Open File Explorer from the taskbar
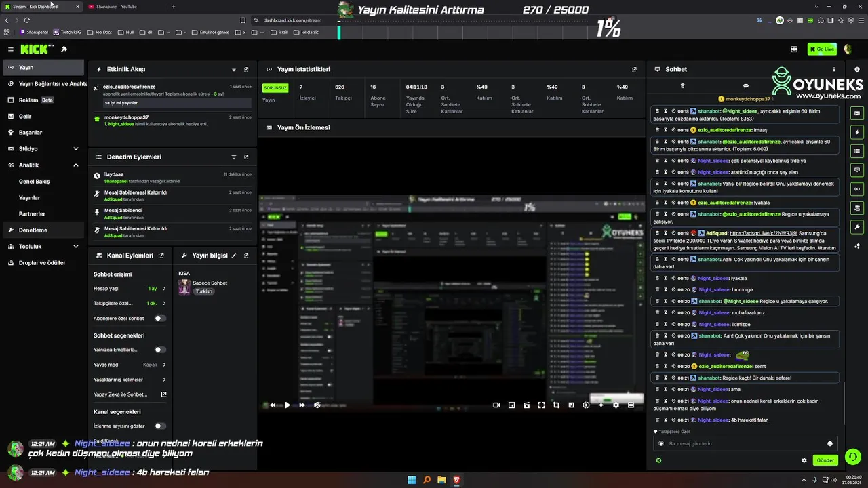The image size is (868, 488). pyautogui.click(x=441, y=480)
